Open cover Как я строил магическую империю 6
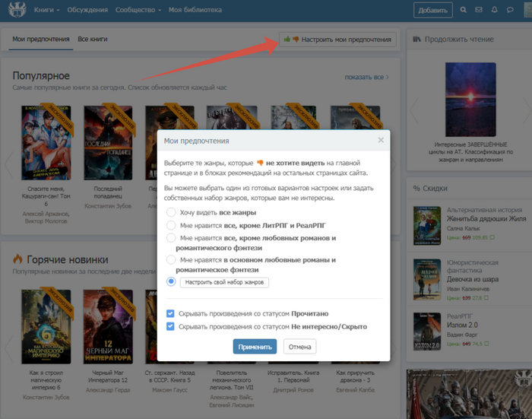 pyautogui.click(x=46, y=327)
